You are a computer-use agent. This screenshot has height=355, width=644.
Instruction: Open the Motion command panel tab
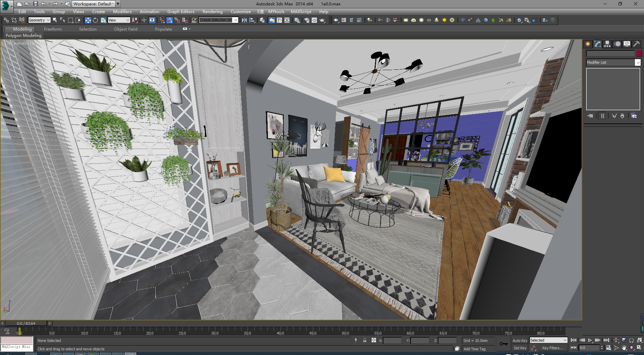618,44
